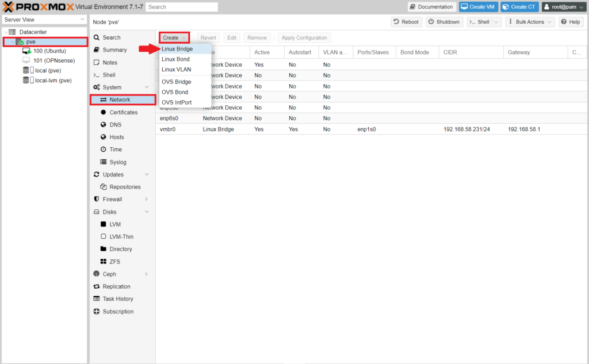Click Create VM button
The height and width of the screenshot is (364, 589).
click(478, 7)
